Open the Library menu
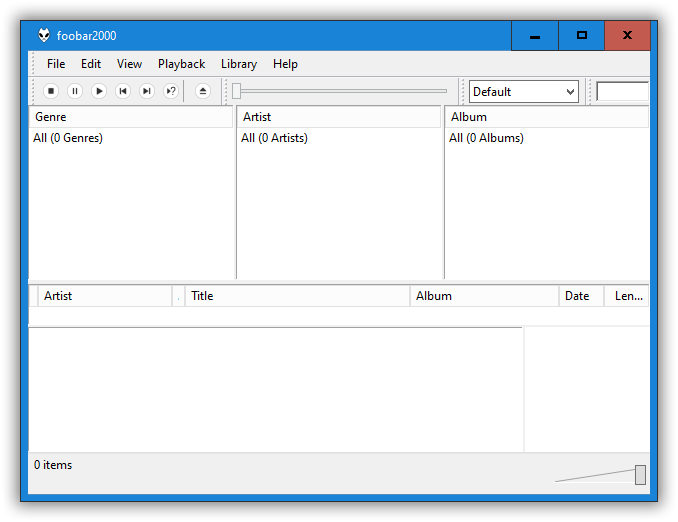 click(239, 64)
